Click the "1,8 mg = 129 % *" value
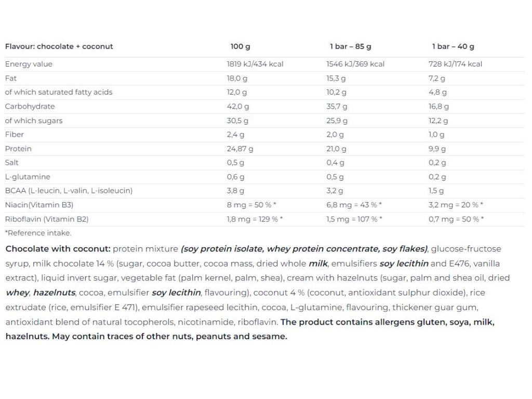532x399 pixels. [255, 219]
